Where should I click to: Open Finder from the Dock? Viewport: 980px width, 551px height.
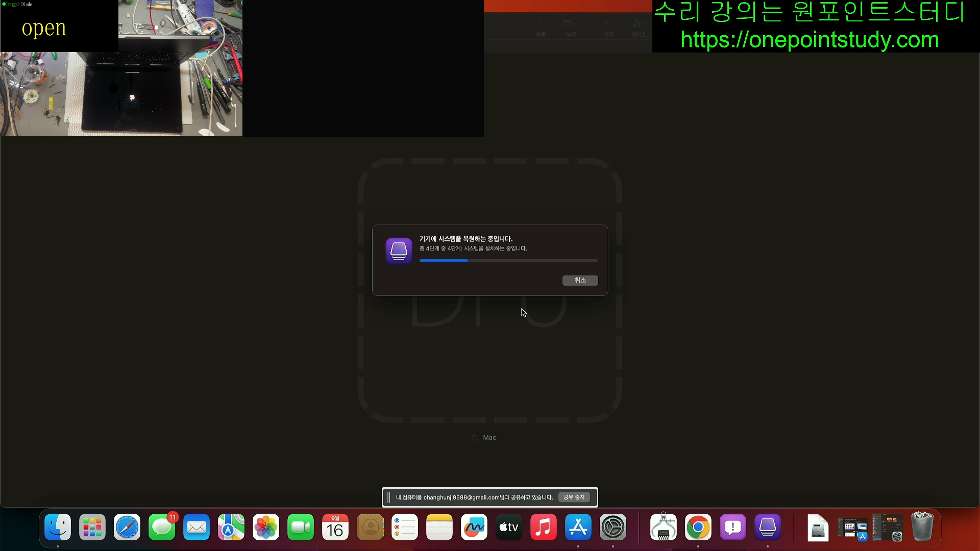coord(58,527)
